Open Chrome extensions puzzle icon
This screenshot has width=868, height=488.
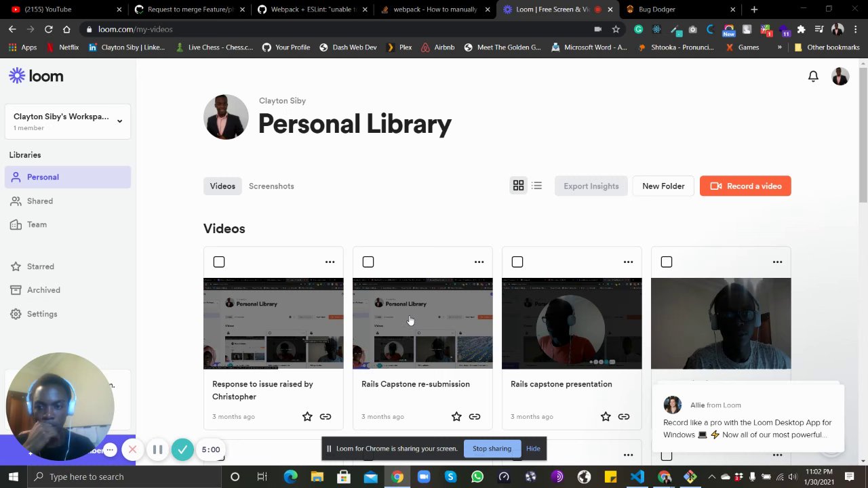(x=801, y=29)
